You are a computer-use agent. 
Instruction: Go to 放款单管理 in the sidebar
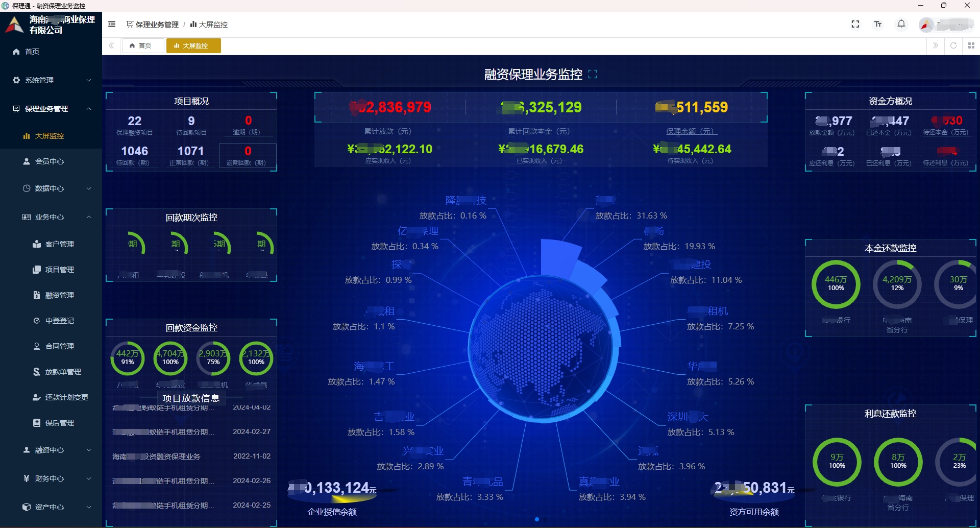click(x=63, y=372)
